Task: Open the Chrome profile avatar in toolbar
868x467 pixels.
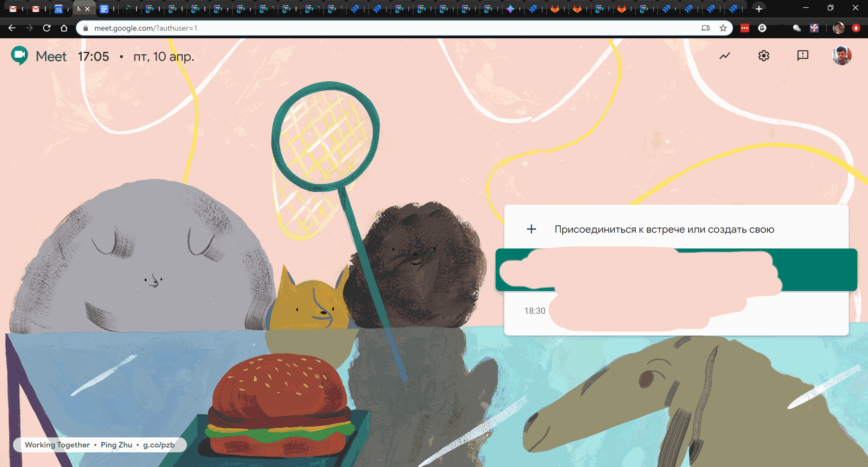Action: tap(838, 28)
